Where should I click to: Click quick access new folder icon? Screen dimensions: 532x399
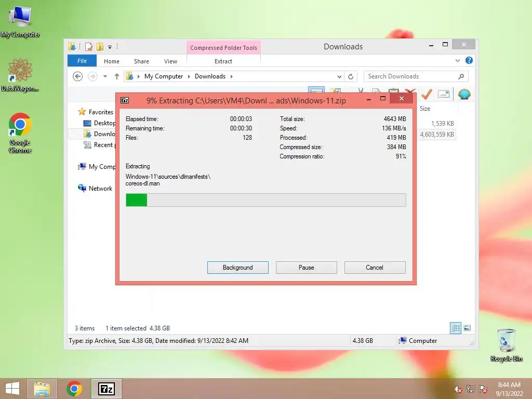point(100,46)
